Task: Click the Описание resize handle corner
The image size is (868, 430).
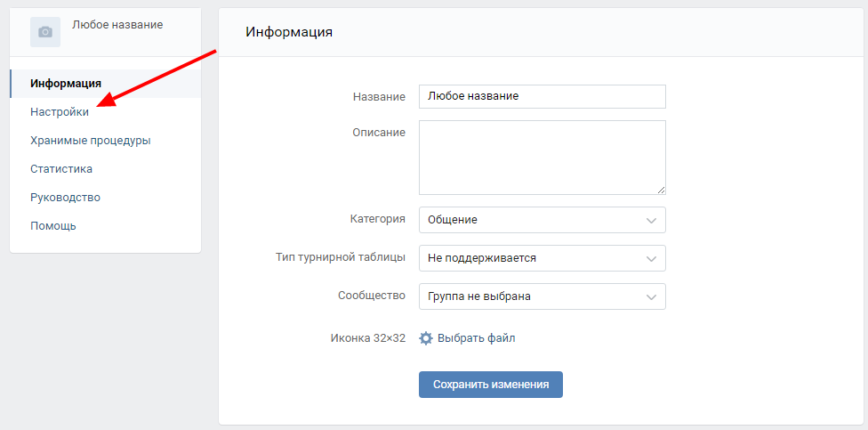Action: [x=662, y=190]
